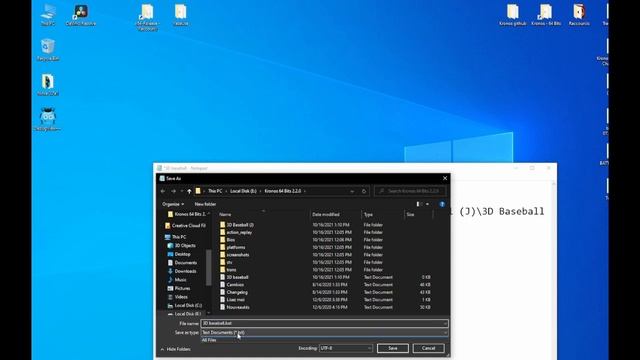Screen dimensions: 640x360
Task: Click Kronos 64 Bits 2.2.0 breadcrumb
Action: pyautogui.click(x=282, y=191)
